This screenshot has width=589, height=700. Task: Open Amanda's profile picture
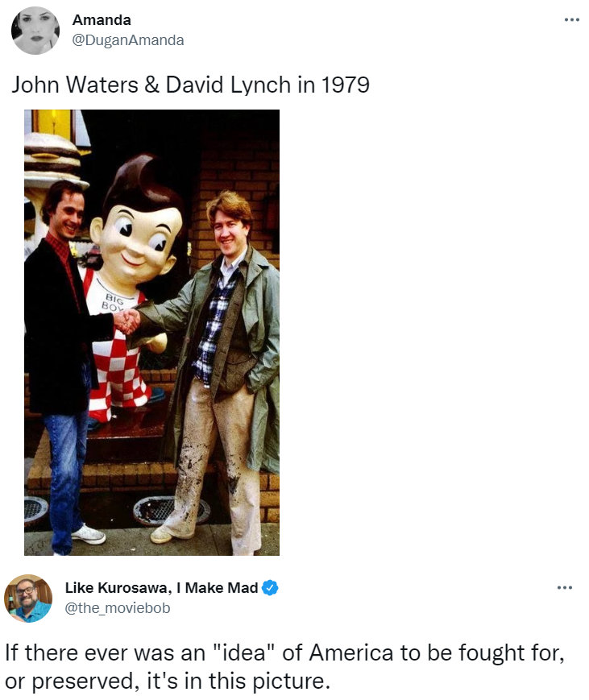click(x=35, y=31)
